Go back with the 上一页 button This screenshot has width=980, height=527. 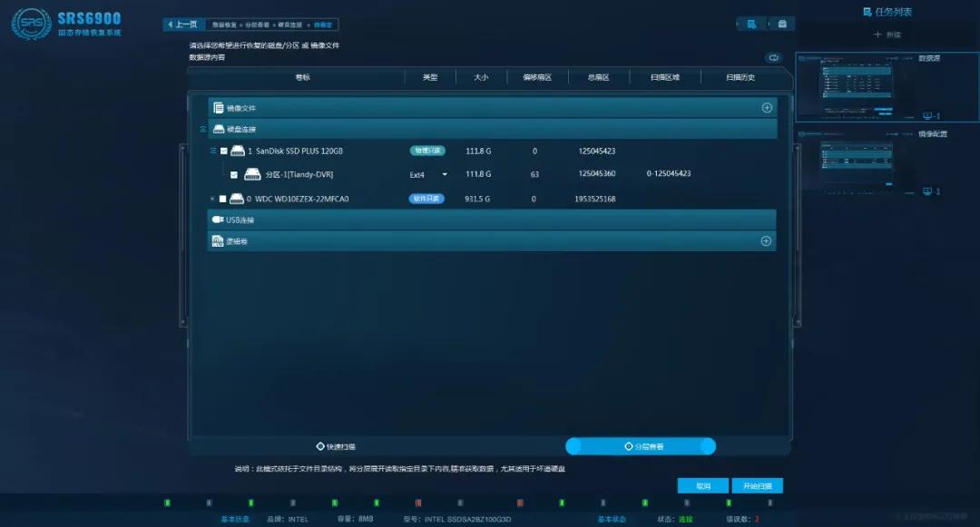[182, 24]
